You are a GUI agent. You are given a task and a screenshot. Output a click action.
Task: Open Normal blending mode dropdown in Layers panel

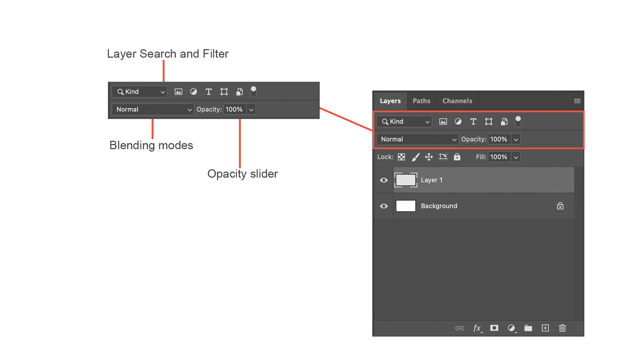coord(417,139)
